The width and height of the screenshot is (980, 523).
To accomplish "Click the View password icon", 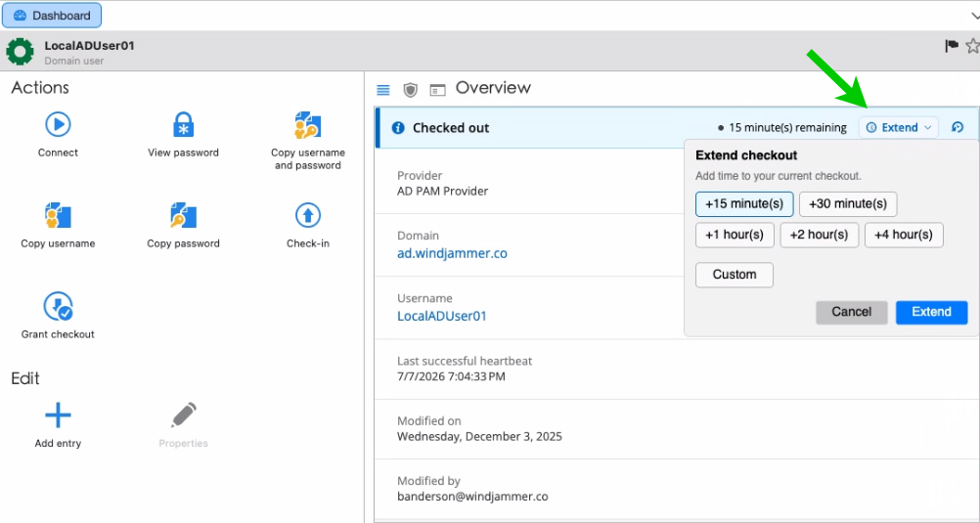I will [183, 124].
